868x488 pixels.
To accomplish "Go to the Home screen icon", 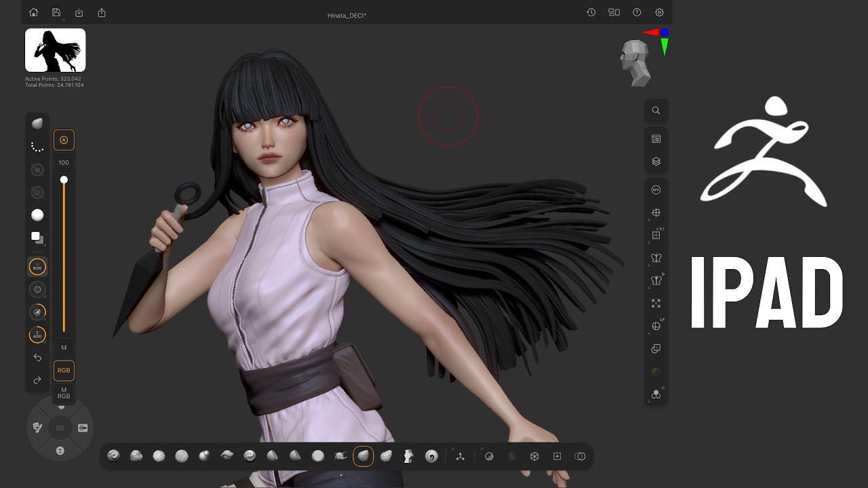I will (34, 12).
